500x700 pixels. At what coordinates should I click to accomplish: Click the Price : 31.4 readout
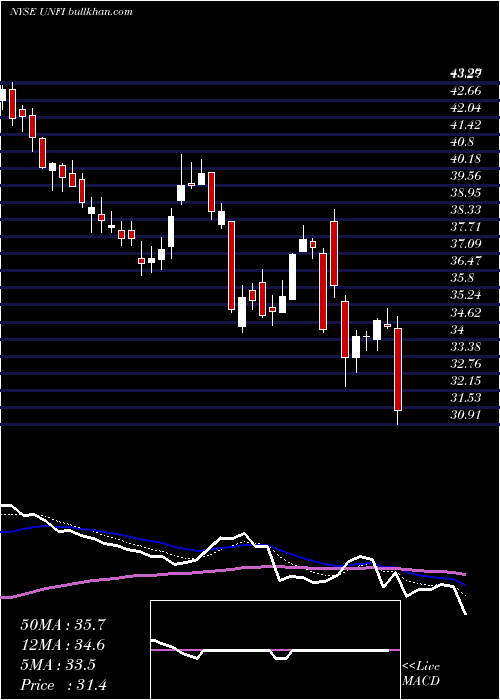pyautogui.click(x=63, y=685)
